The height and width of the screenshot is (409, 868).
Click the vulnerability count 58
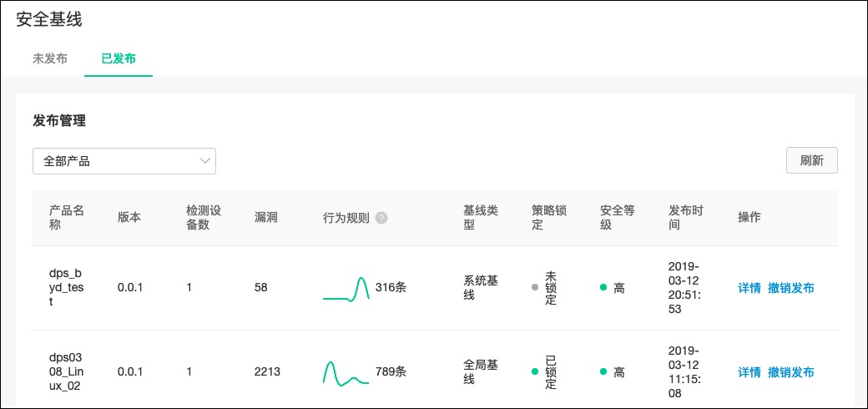260,288
